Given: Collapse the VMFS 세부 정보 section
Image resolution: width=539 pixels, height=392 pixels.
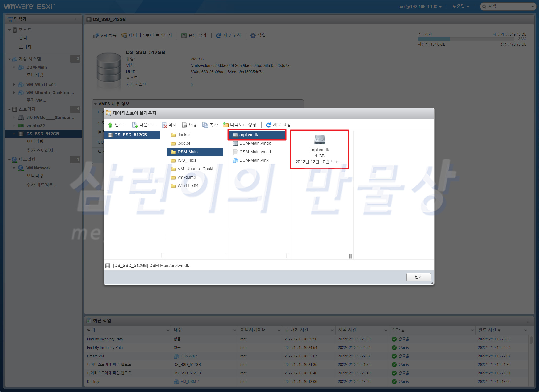Looking at the screenshot, I should (95, 104).
